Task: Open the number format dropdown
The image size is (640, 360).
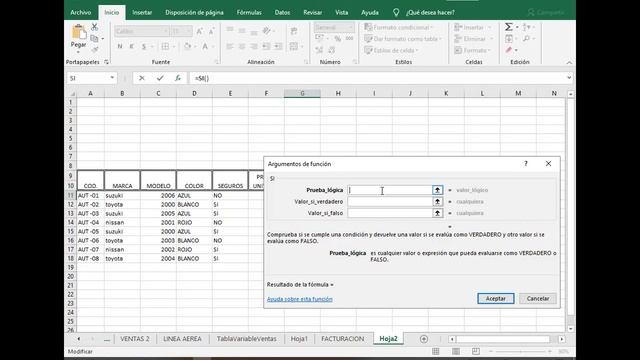Action: pos(351,27)
